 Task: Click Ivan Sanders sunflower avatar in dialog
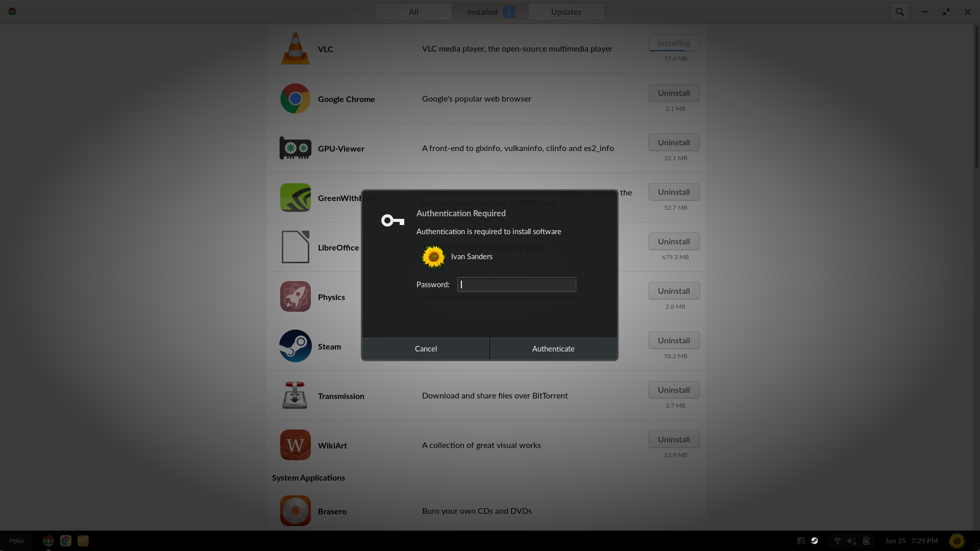click(x=433, y=257)
